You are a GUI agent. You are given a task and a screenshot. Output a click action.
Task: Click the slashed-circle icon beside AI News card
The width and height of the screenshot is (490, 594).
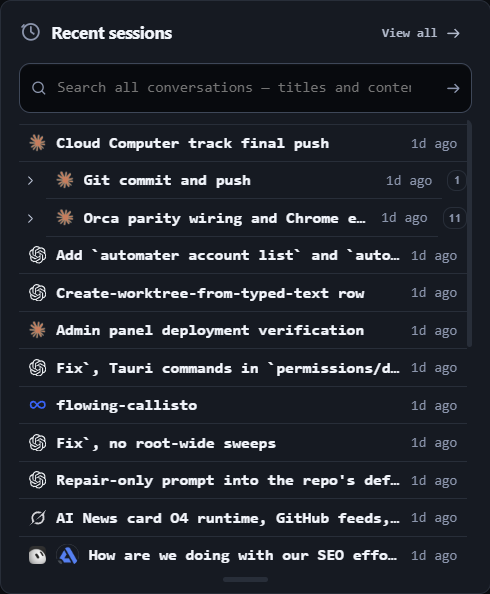[x=38, y=518]
